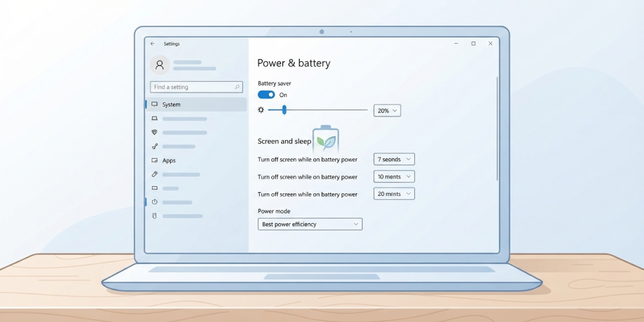Open the Best power efficiency dropdown
644x322 pixels.
310,224
